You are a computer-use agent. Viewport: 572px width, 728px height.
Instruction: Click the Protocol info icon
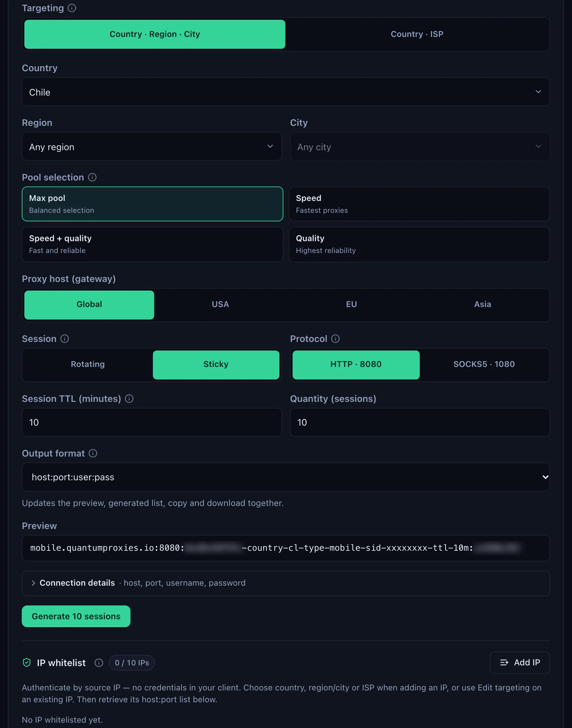(335, 338)
